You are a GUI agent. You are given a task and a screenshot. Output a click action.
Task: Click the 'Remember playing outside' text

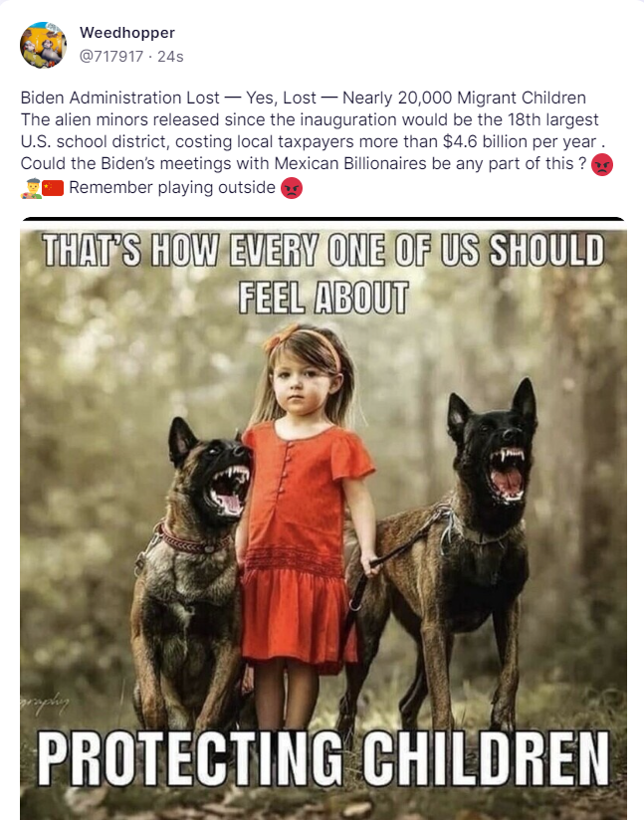[172, 187]
